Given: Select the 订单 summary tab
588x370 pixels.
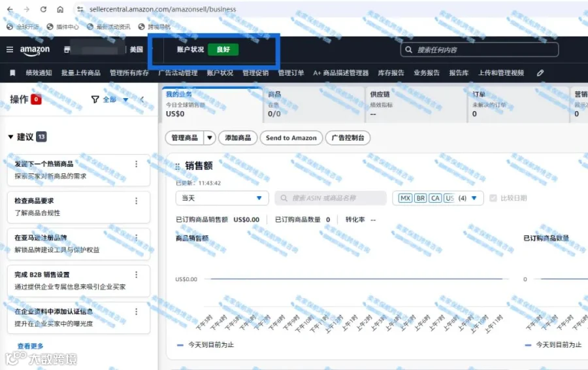Looking at the screenshot, I should (519, 105).
